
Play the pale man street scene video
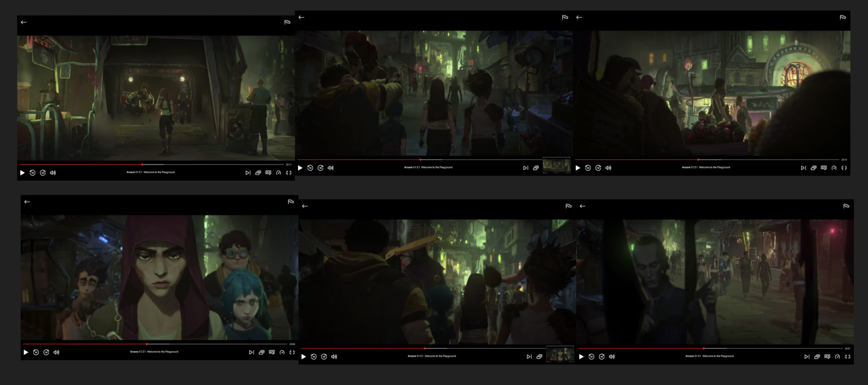coord(581,357)
